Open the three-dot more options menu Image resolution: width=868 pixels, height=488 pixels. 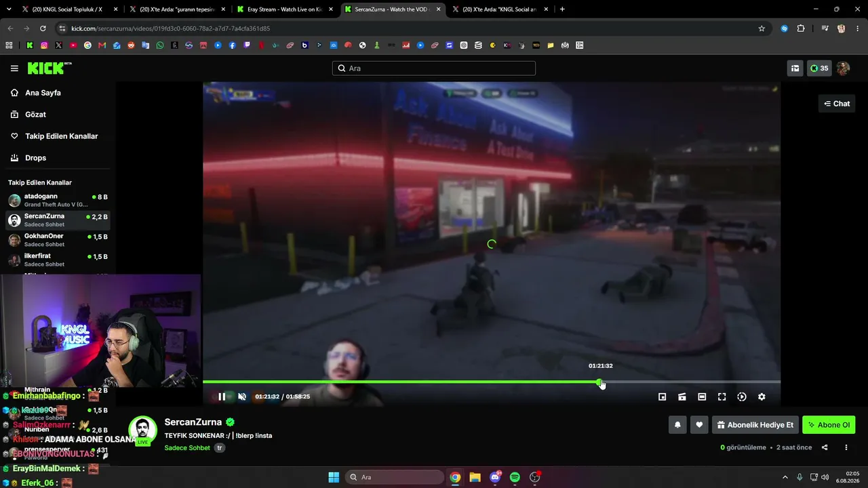tap(846, 447)
